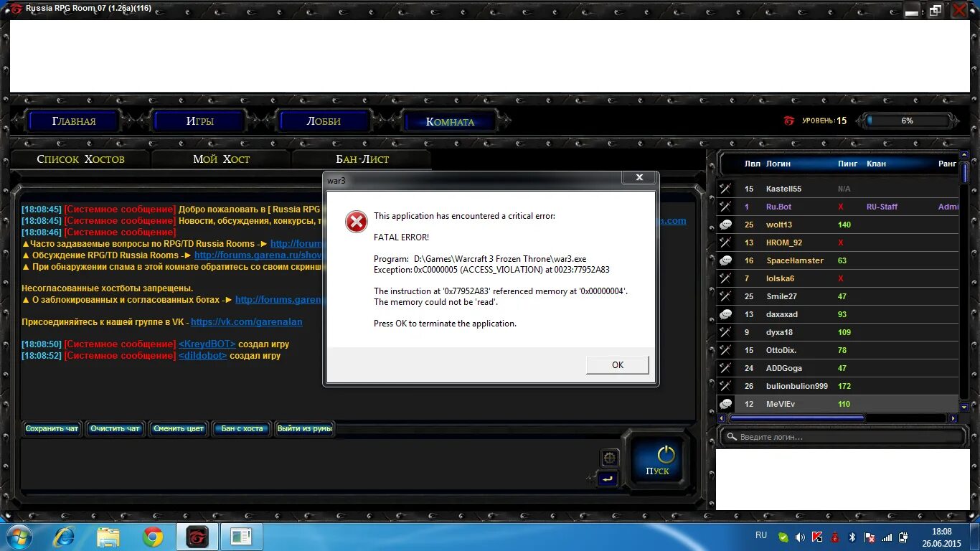
Task: Click the search magnifier in the login field
Action: pos(731,437)
